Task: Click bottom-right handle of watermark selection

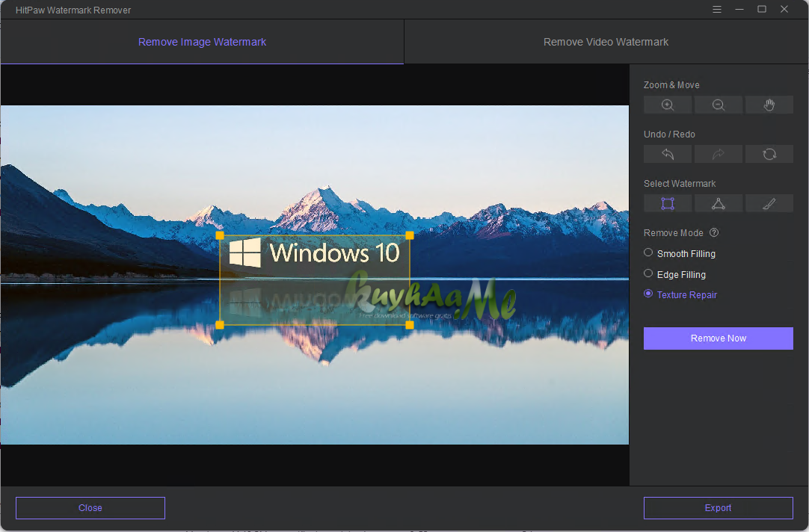Action: point(410,325)
